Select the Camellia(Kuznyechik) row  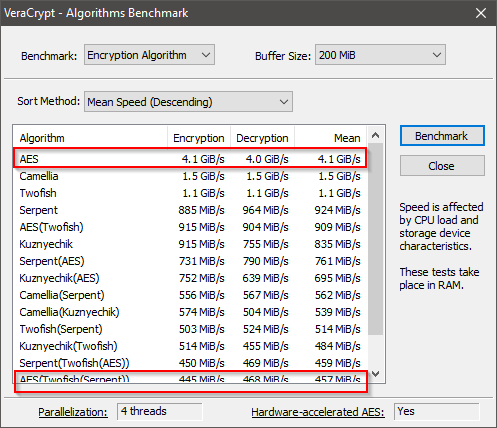190,312
